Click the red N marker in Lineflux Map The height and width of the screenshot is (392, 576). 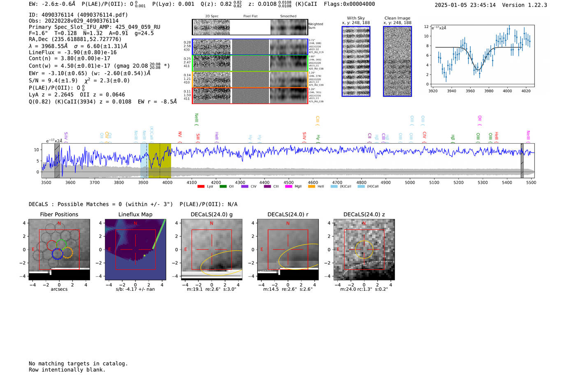point(135,223)
